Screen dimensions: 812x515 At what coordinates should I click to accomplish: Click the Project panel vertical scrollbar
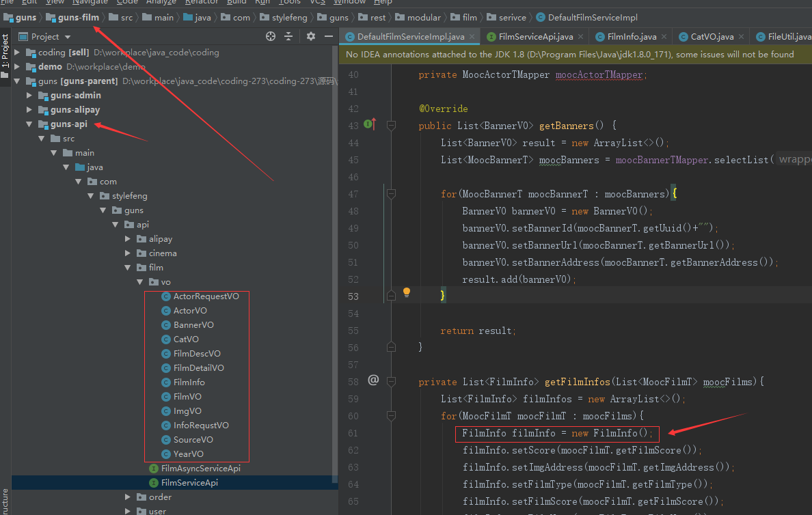click(335, 264)
